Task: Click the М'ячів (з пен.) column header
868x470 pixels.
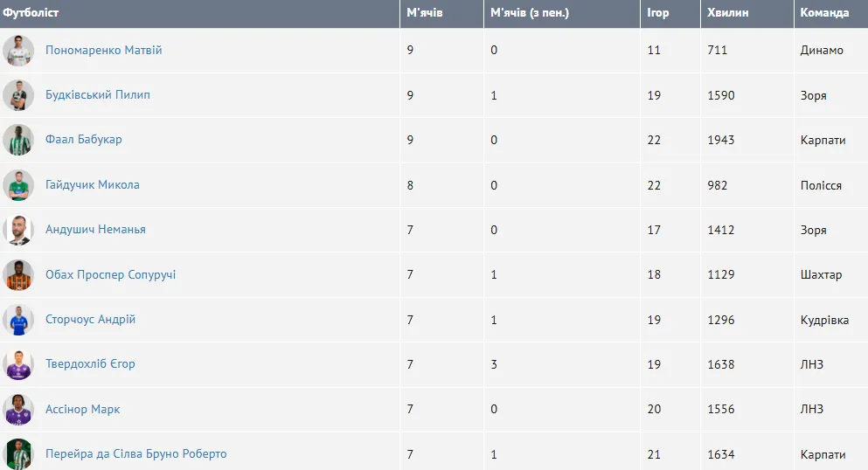Action: (x=530, y=13)
